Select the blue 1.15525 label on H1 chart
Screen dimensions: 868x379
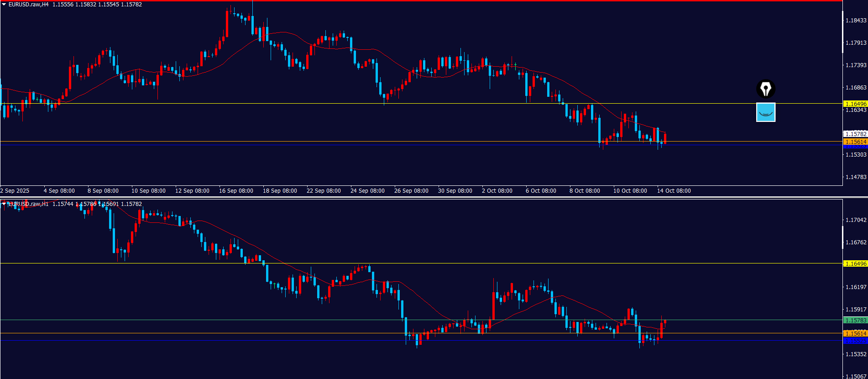tap(855, 341)
